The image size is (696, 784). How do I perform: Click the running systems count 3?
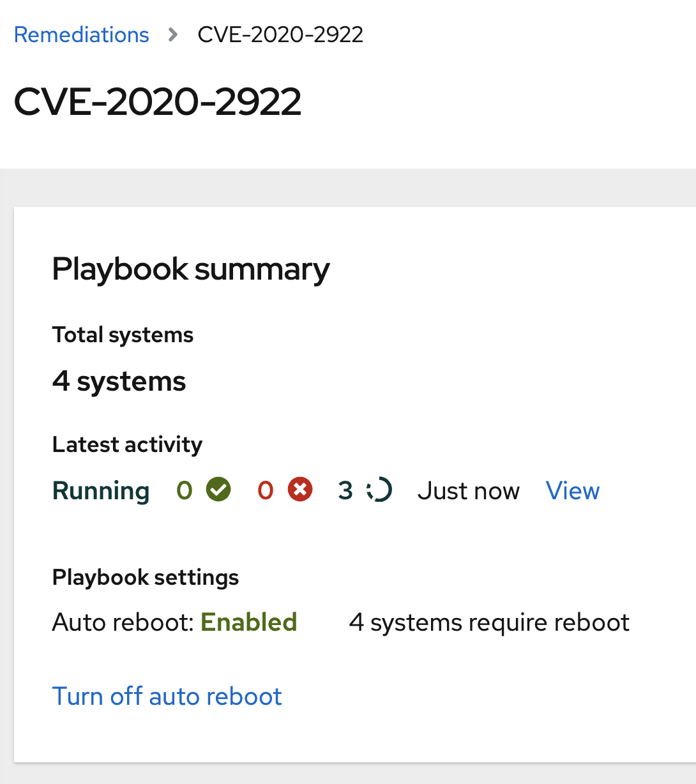coord(345,490)
